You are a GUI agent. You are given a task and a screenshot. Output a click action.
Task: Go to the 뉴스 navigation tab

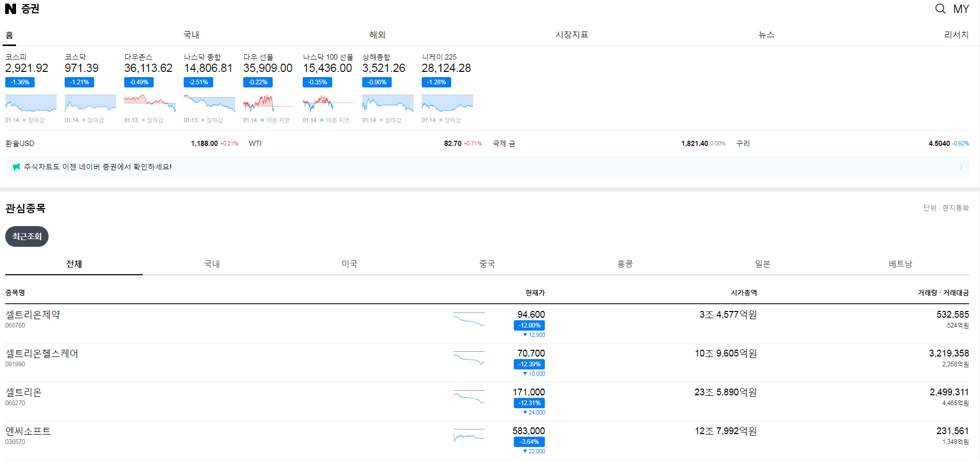(x=766, y=35)
